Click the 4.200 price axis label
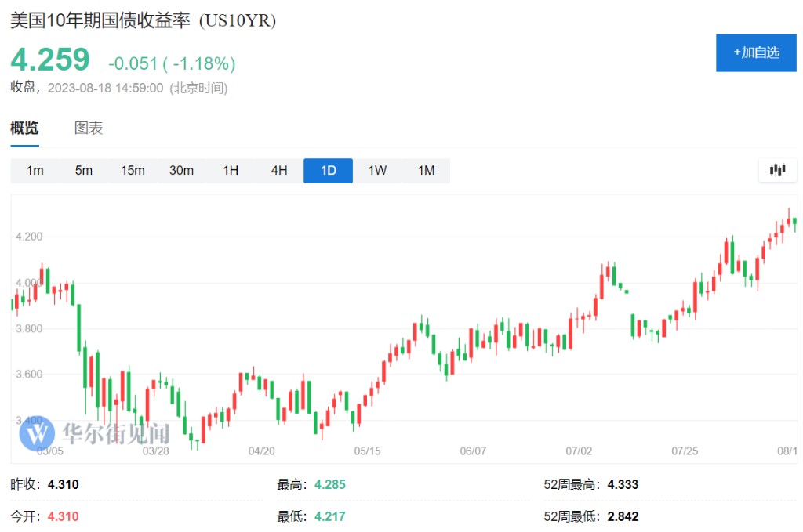This screenshot has height=532, width=803. [29, 237]
